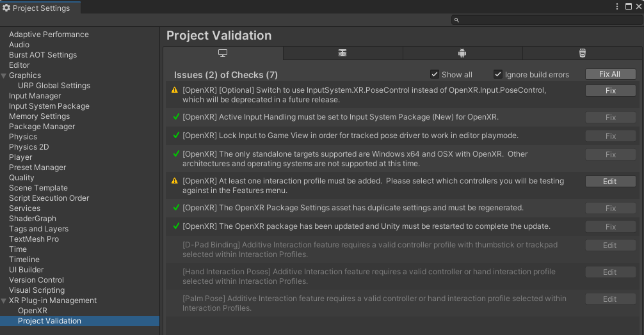Toggle the Show all checkbox

[435, 74]
